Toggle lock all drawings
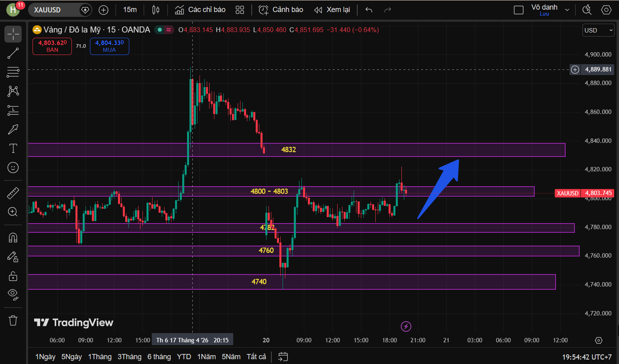 pos(13,276)
